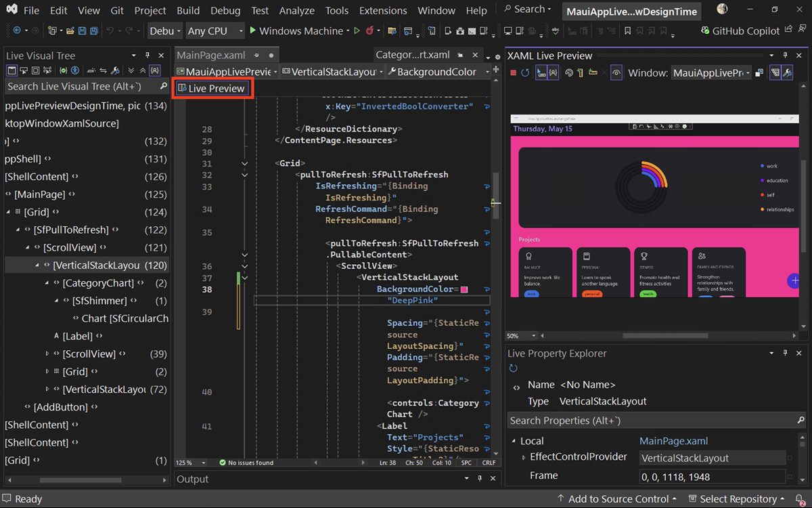Click a bookmark icon in the main toolbar
Viewport: 812px width, 508px height.
(627, 32)
